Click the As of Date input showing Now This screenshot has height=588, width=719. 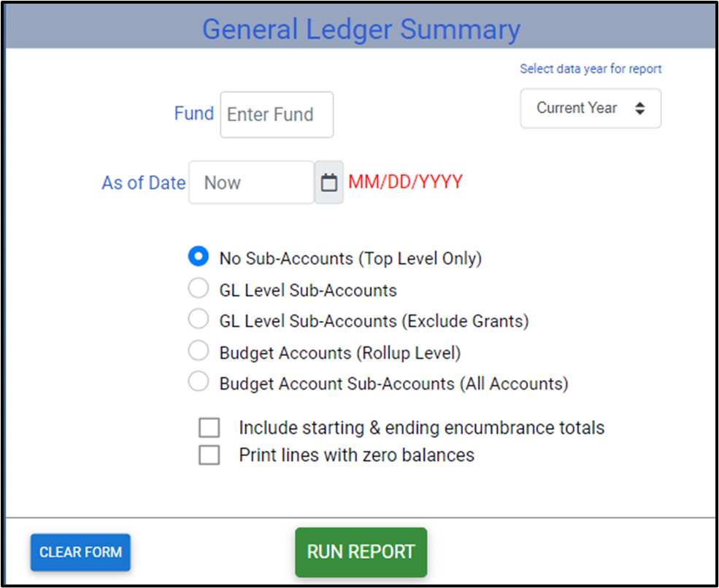251,182
